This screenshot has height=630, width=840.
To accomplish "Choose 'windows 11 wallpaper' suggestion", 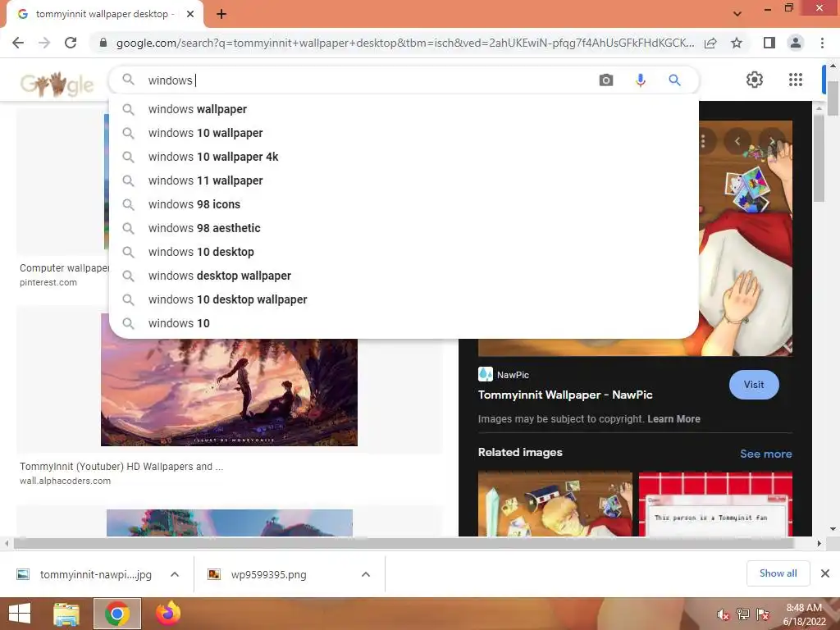I will tap(404, 180).
